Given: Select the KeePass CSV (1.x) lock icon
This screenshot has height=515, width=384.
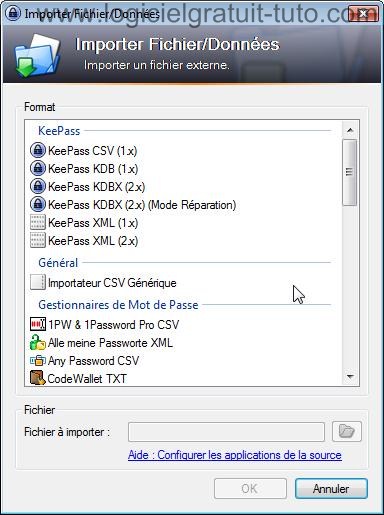Looking at the screenshot, I should tap(38, 150).
